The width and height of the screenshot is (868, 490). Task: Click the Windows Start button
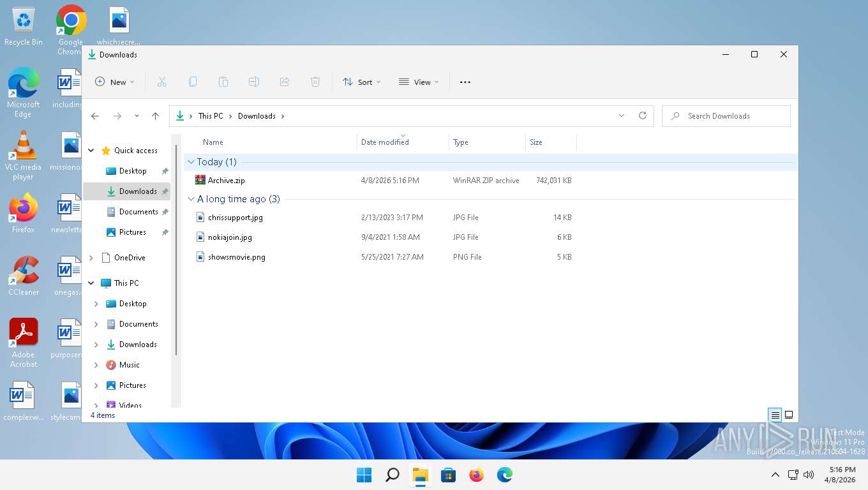tap(364, 475)
